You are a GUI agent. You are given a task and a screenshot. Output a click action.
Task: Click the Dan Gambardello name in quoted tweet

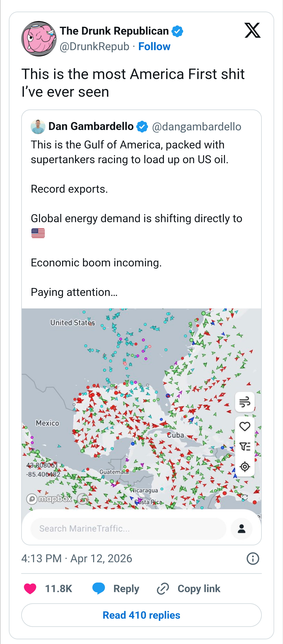(91, 126)
